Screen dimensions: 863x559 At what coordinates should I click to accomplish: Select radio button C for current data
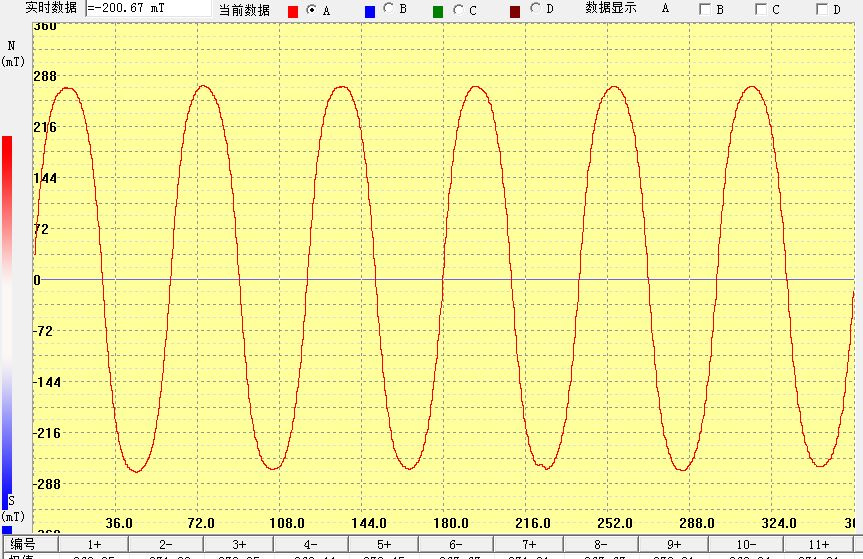coord(458,9)
